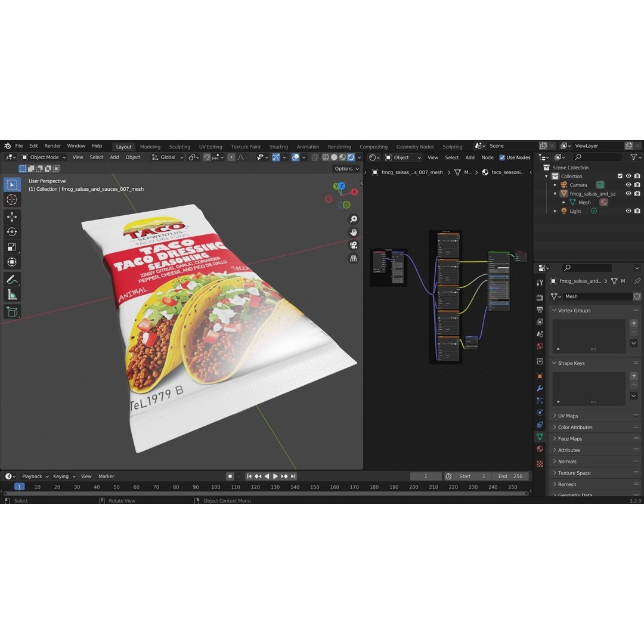Play the animation forward

(275, 476)
